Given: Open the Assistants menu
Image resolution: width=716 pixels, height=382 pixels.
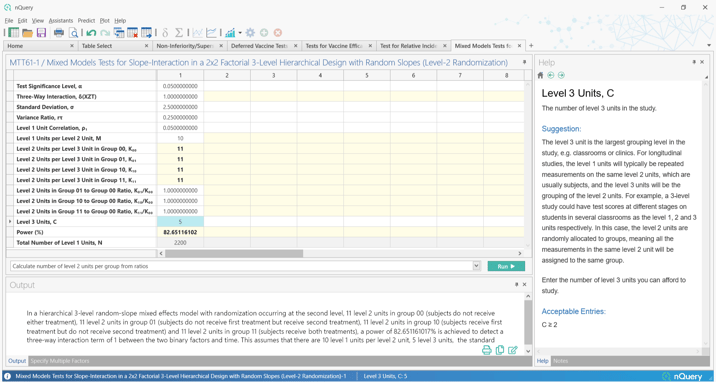Looking at the screenshot, I should pos(61,21).
